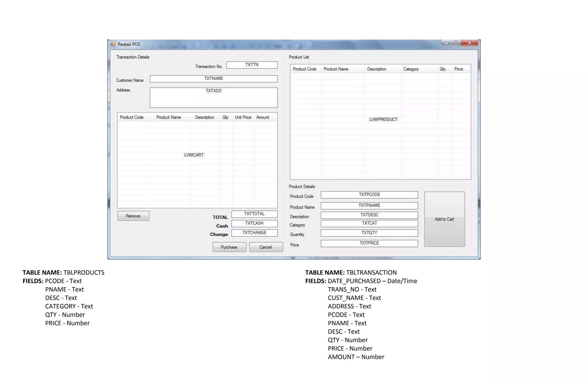
Task: Focus the Customer Name text box
Action: [x=213, y=79]
